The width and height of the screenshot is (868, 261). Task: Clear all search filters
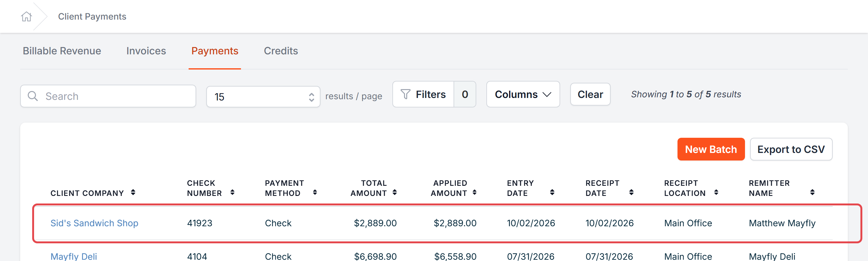tap(590, 94)
